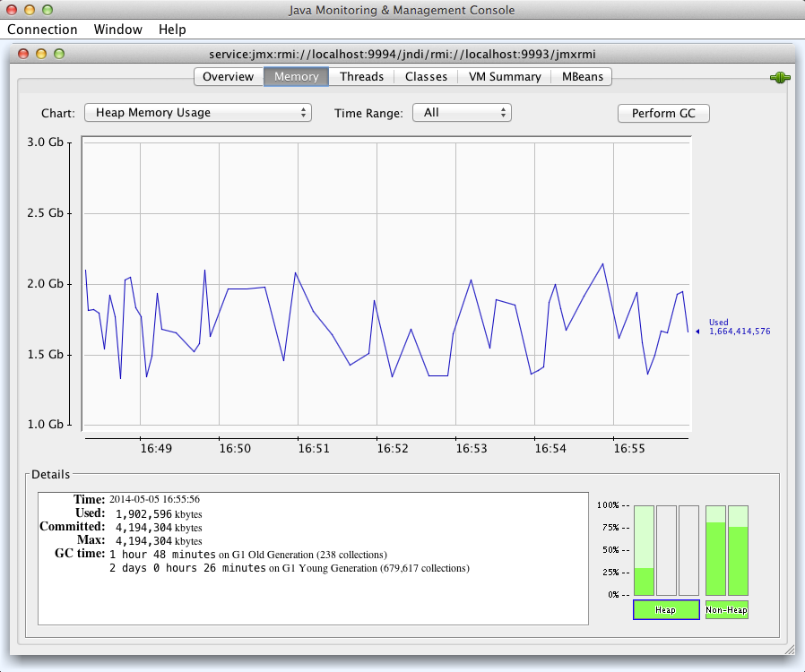
Task: Close the inner jmxrmi connection window
Action: pyautogui.click(x=23, y=54)
